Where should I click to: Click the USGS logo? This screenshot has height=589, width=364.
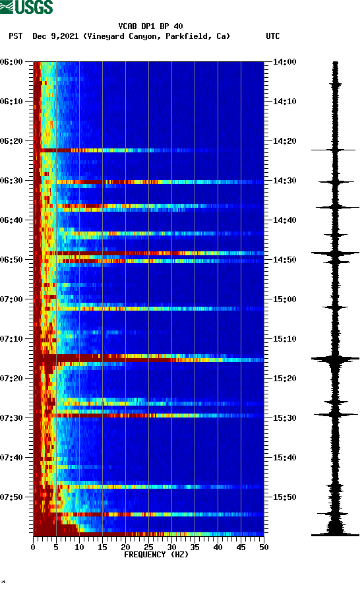click(26, 7)
